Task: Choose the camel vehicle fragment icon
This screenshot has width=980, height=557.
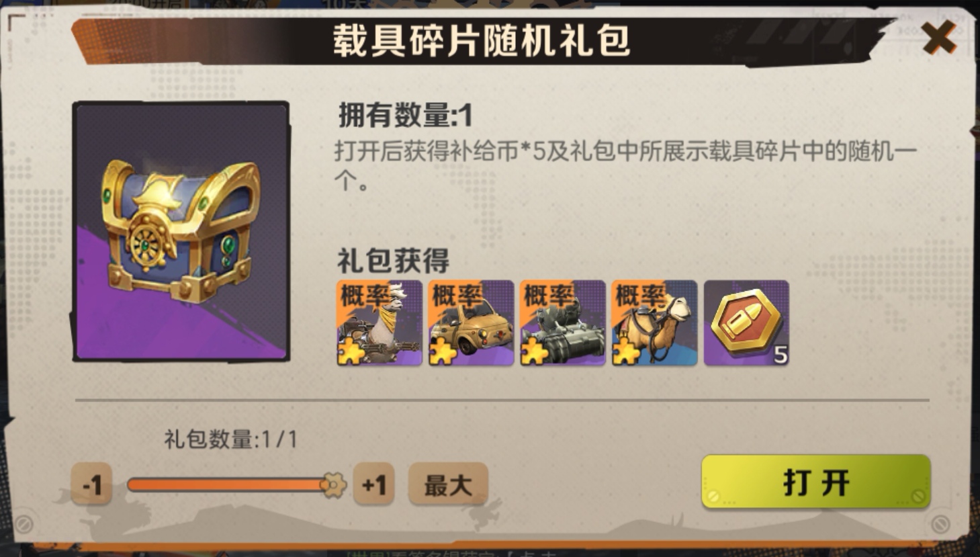Action: [655, 323]
